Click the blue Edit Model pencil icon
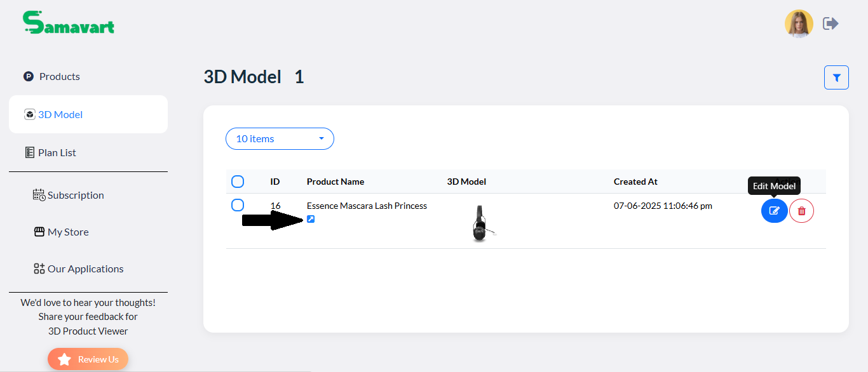This screenshot has width=868, height=372. pyautogui.click(x=774, y=211)
